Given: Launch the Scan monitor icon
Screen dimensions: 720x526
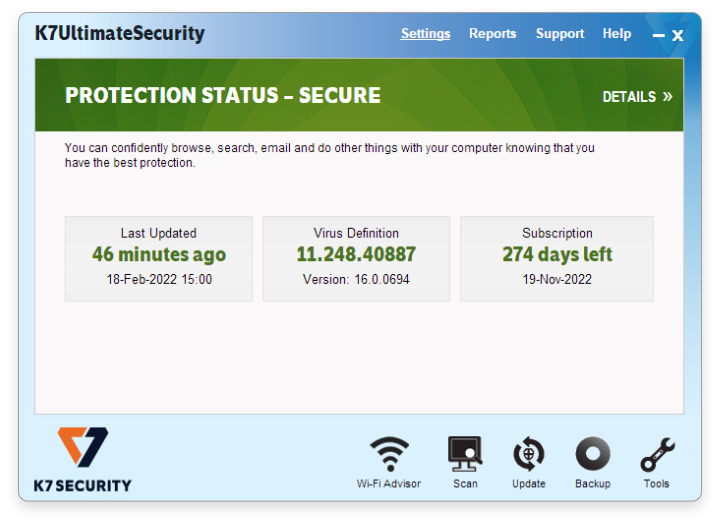Looking at the screenshot, I should (x=465, y=453).
